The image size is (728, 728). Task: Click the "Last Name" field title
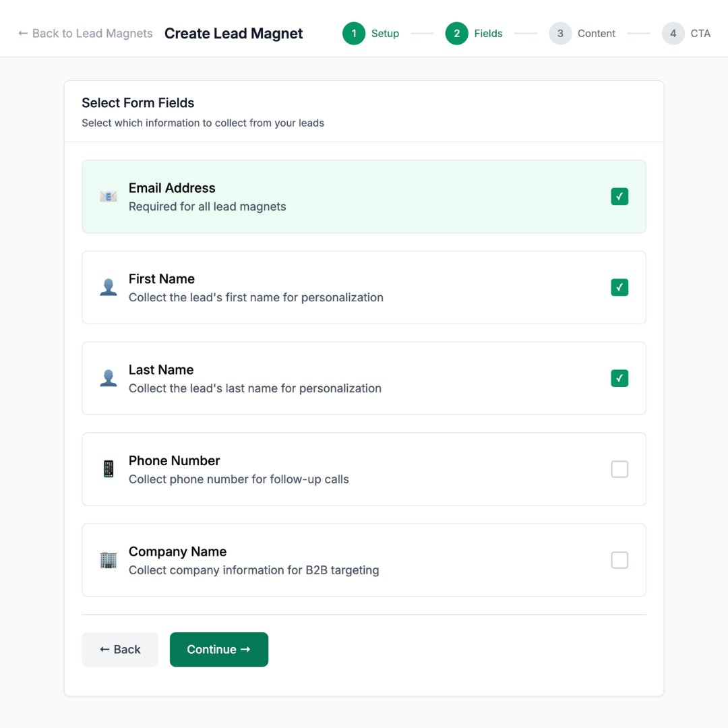160,369
